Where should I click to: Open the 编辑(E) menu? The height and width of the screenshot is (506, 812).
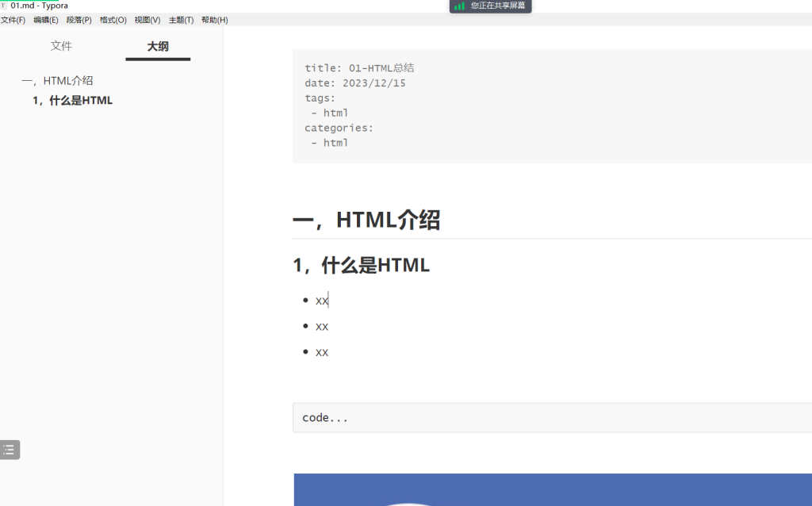click(x=46, y=20)
